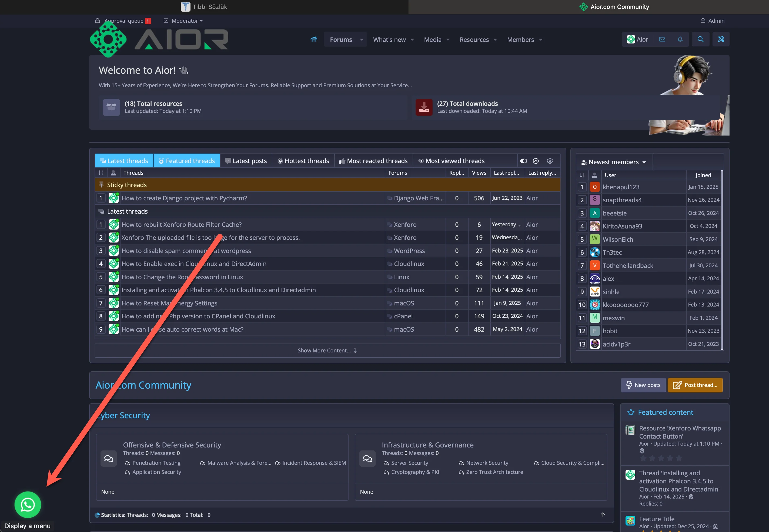Sort by the Views column header
Viewport: 769px width, 532px height.
coord(479,173)
